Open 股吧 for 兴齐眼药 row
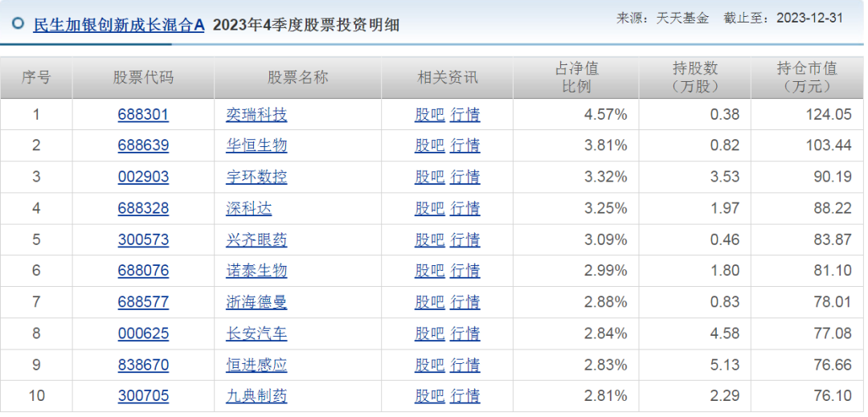This screenshot has width=868, height=417. (x=429, y=240)
